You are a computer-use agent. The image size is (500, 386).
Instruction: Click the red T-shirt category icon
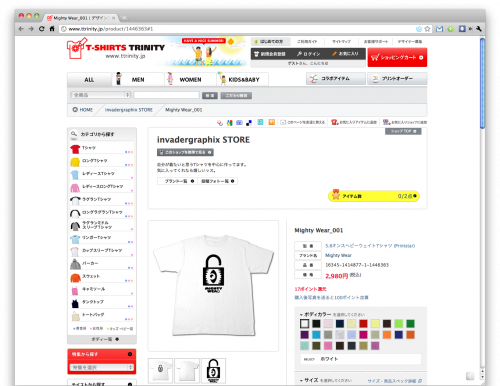point(75,149)
